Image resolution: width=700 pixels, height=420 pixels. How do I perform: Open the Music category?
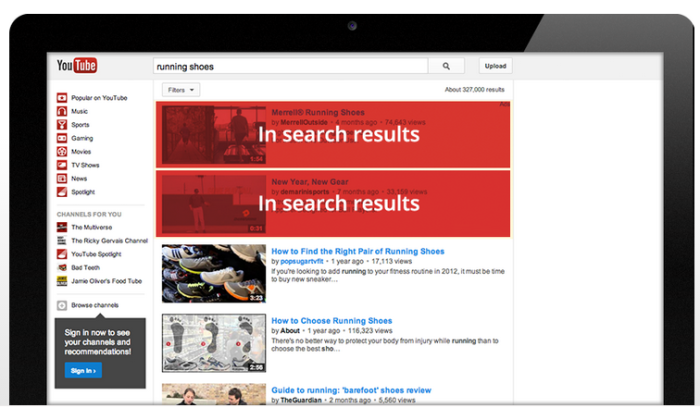[79, 111]
